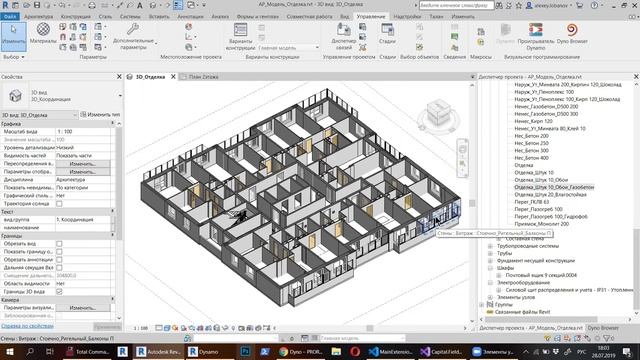Open the Dyno Browser spiral icon
This screenshot has height=360, width=640.
572,33
